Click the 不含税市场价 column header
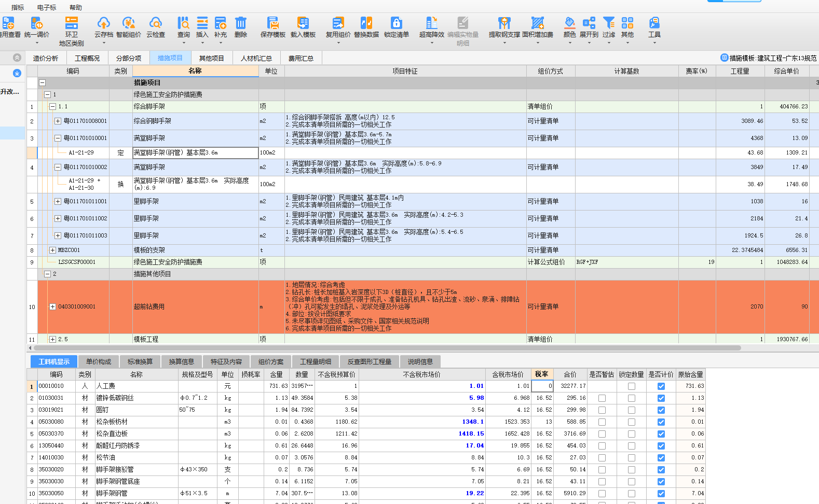 (421, 374)
